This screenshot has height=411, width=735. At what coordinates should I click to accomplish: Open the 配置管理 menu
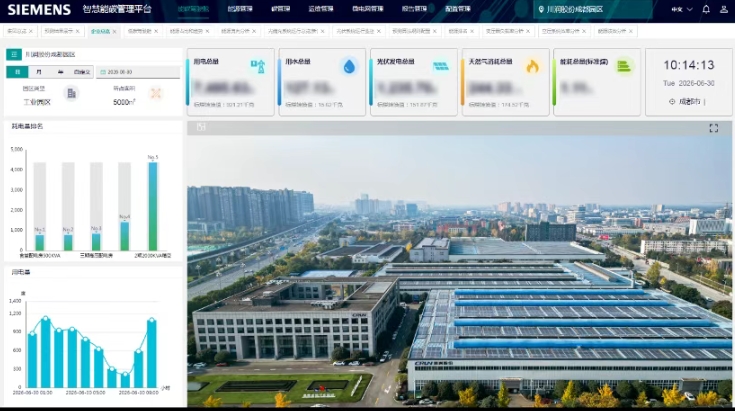[458, 9]
